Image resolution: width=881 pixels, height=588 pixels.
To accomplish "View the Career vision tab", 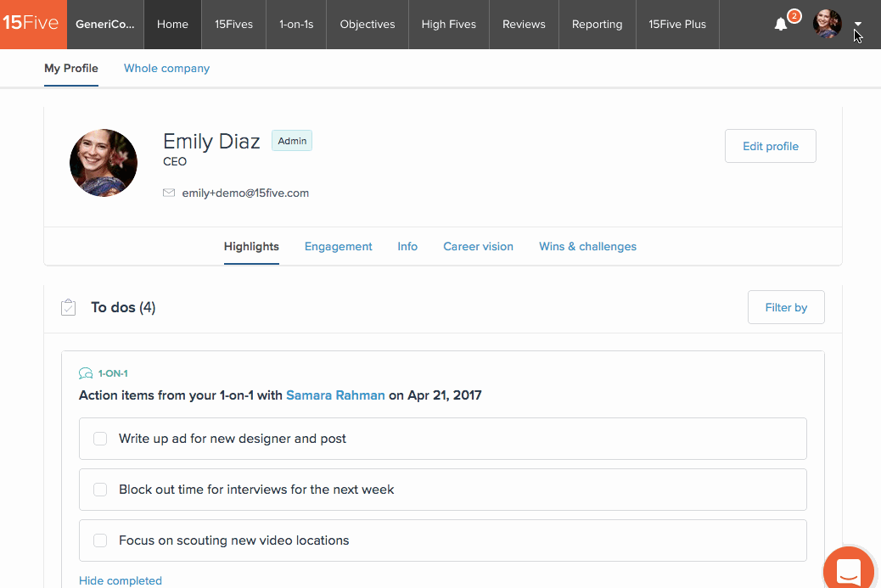I will [x=478, y=247].
